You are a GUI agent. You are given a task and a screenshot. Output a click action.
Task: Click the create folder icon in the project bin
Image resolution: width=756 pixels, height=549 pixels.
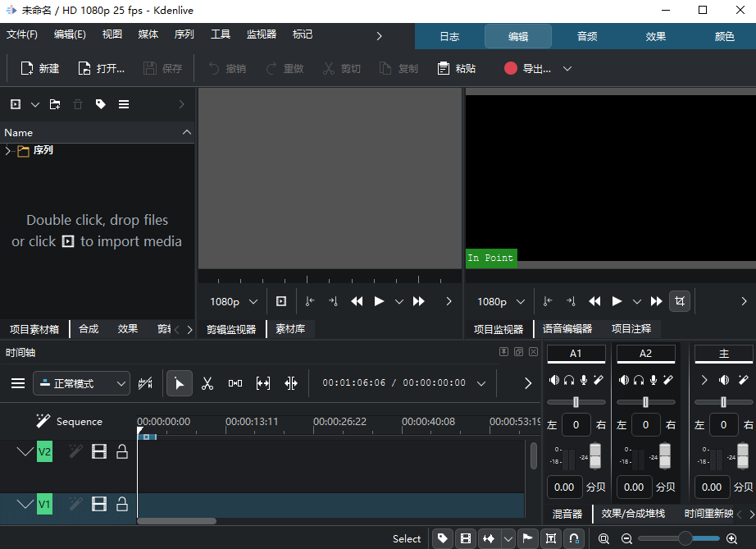click(55, 104)
